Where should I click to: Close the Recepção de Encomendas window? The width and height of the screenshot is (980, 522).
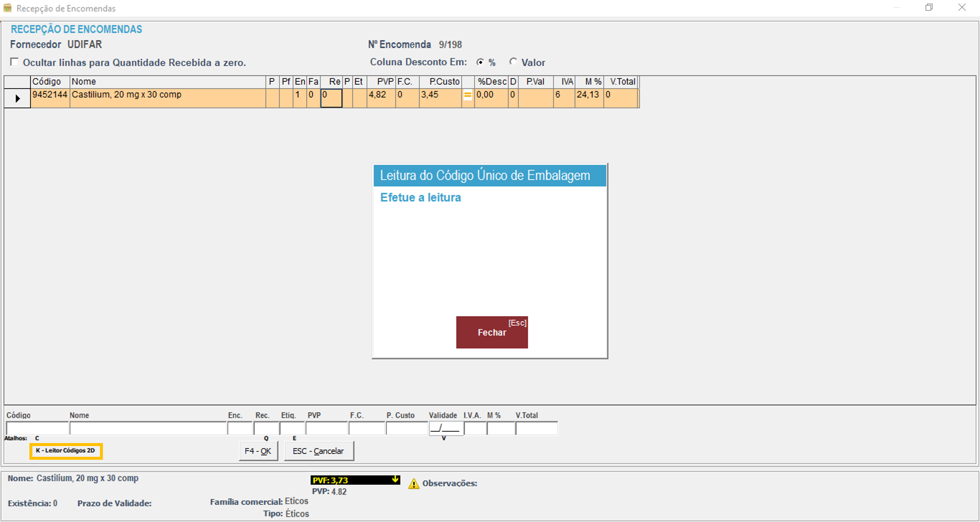point(962,8)
